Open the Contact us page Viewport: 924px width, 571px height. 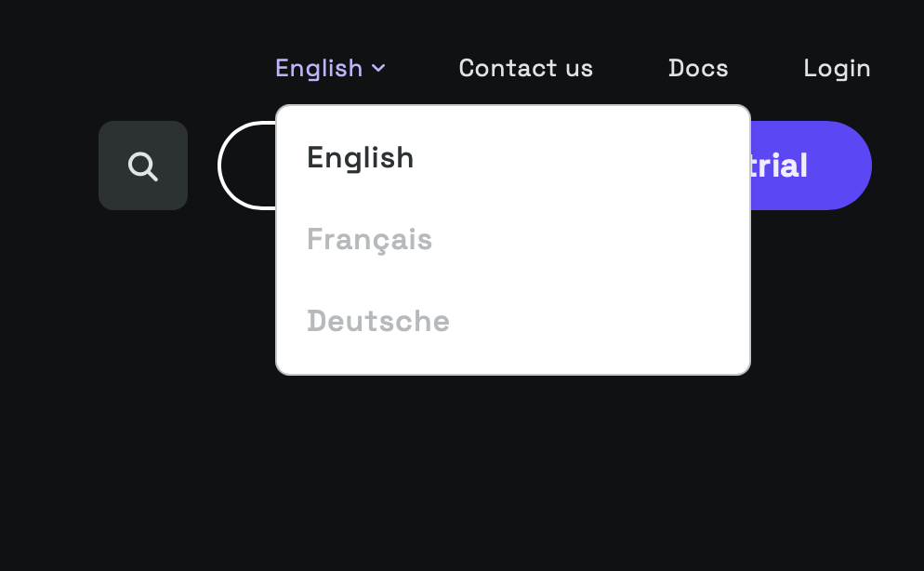(525, 68)
